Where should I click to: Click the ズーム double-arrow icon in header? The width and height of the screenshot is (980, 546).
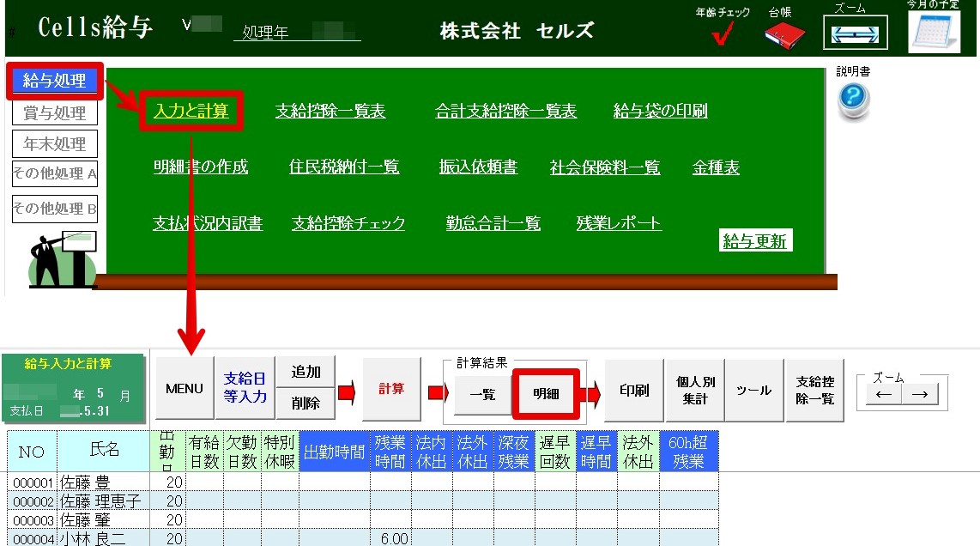tap(855, 33)
